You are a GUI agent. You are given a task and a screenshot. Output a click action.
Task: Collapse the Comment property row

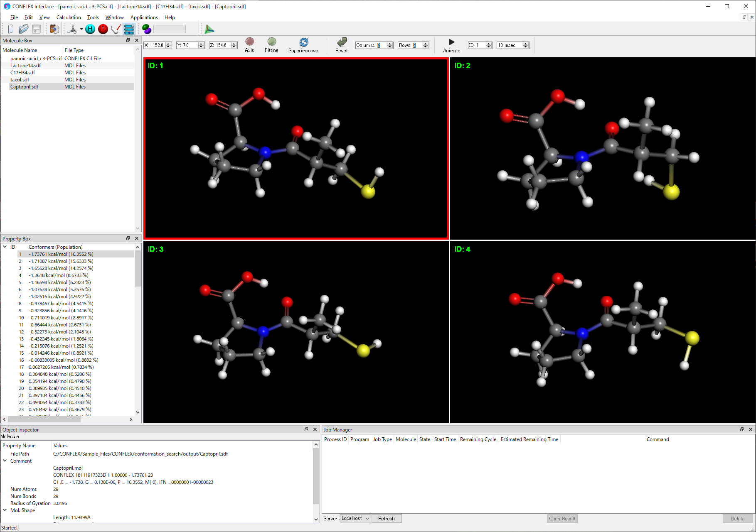[5, 461]
